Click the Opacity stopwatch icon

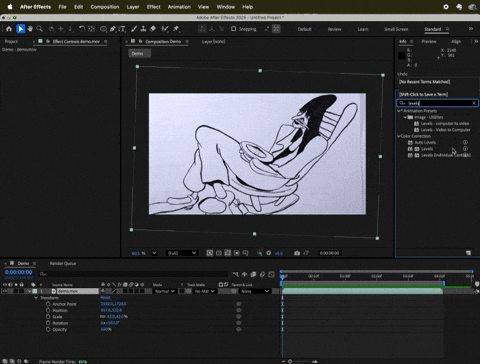click(48, 329)
